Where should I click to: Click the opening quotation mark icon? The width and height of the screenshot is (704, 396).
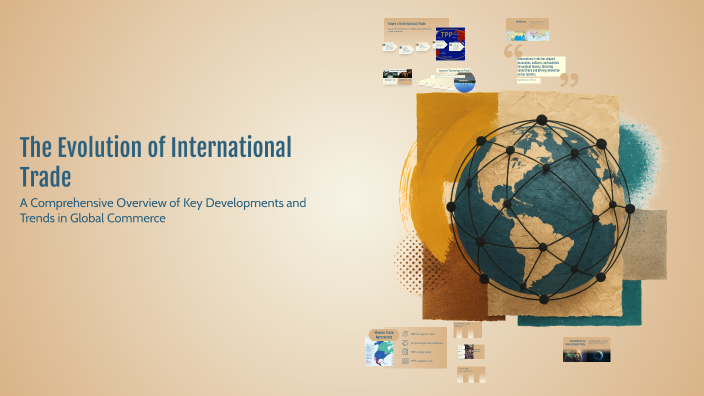point(513,51)
